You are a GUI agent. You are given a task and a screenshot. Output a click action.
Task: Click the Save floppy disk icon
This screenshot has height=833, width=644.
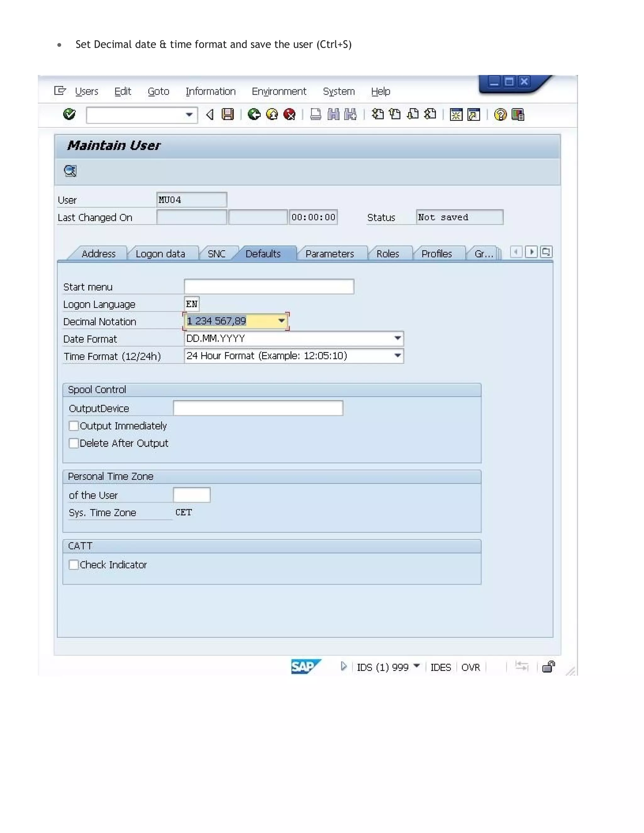[228, 114]
